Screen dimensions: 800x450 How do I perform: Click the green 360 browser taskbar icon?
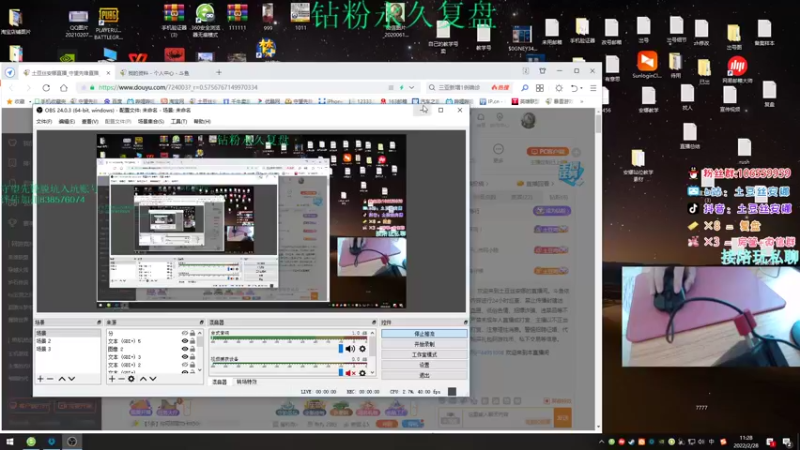click(31, 442)
